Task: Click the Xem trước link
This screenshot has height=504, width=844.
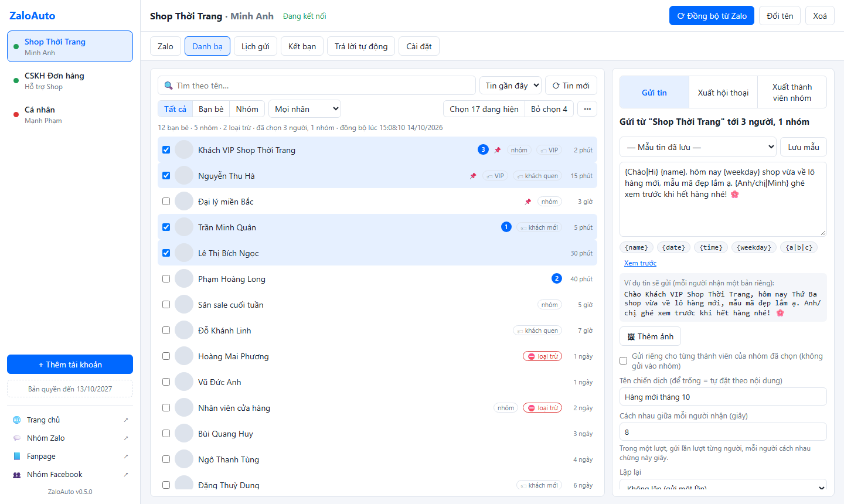Action: click(x=640, y=263)
